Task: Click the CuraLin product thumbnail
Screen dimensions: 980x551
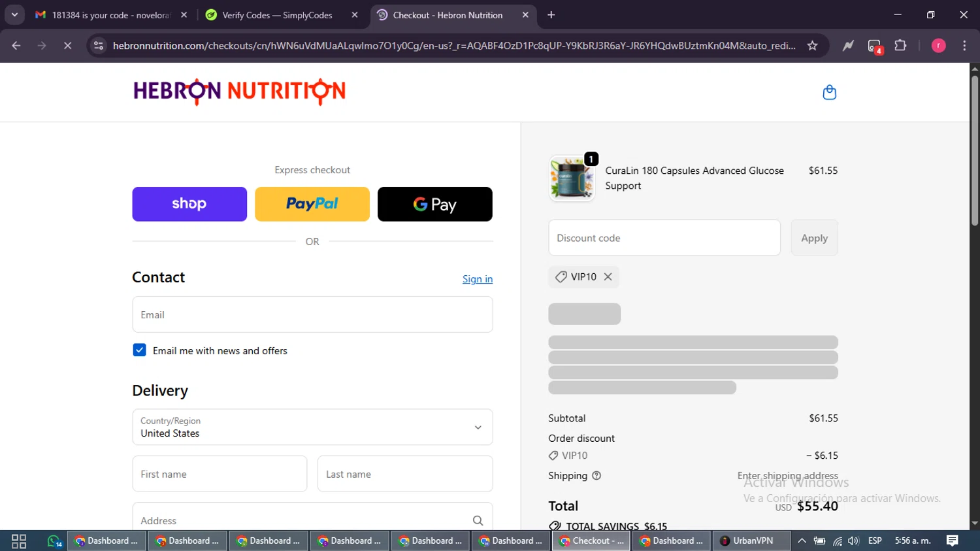Action: click(572, 178)
